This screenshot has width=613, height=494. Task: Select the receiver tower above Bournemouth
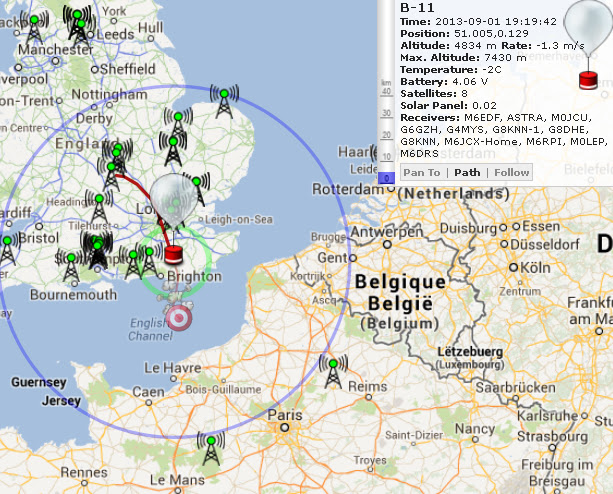coord(71,265)
